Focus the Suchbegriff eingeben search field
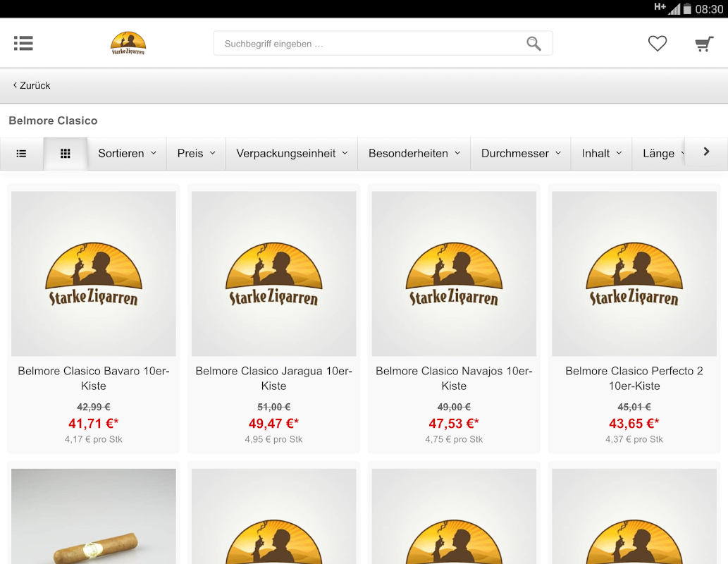The image size is (728, 564). point(383,43)
